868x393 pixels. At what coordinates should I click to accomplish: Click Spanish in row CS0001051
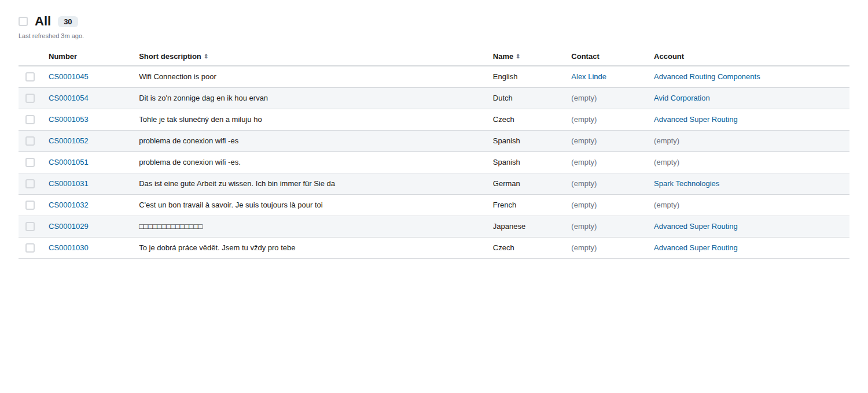pyautogui.click(x=506, y=162)
